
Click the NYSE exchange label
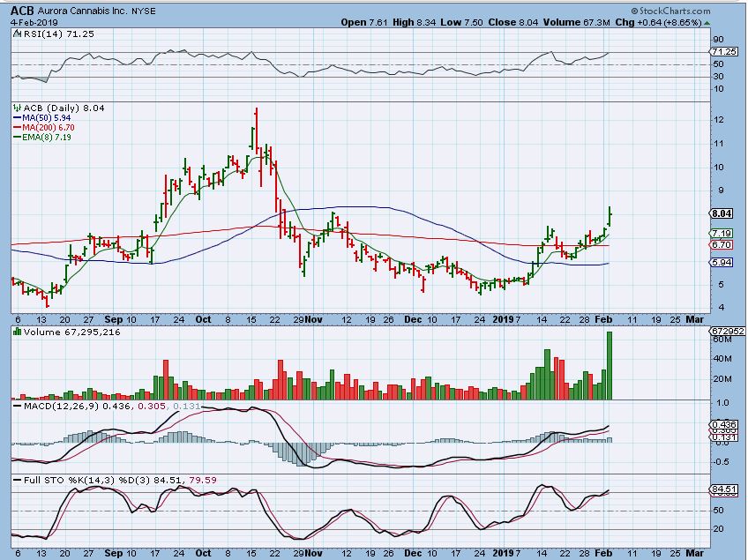[144, 11]
